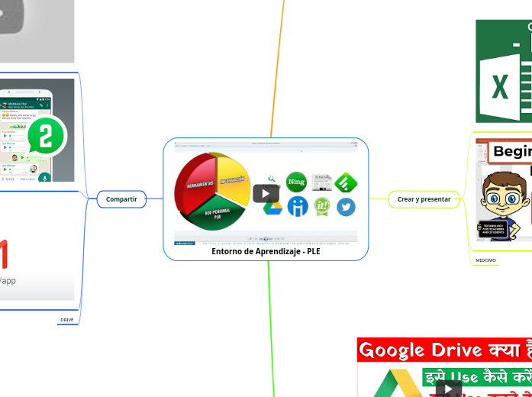Viewport: 532px width, 397px height.
Task: Click the magnifying glass search icon
Action: click(x=271, y=179)
